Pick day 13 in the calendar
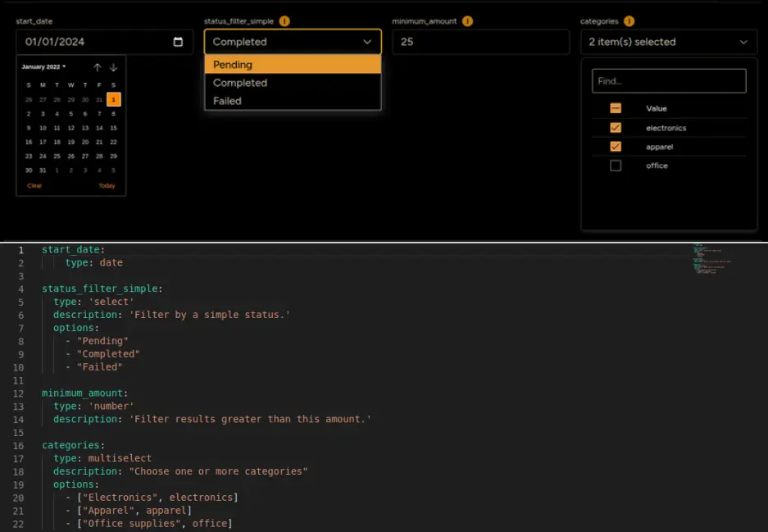 tap(85, 128)
